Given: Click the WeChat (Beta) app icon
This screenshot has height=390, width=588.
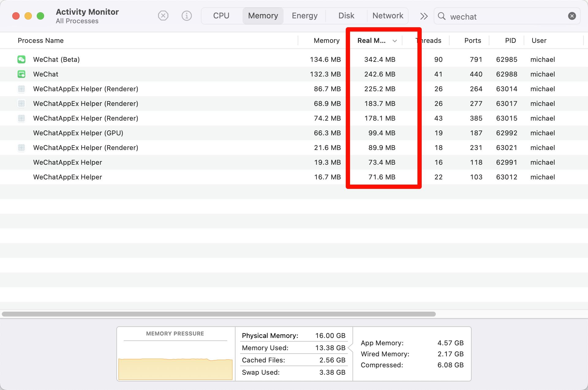Looking at the screenshot, I should pyautogui.click(x=21, y=59).
